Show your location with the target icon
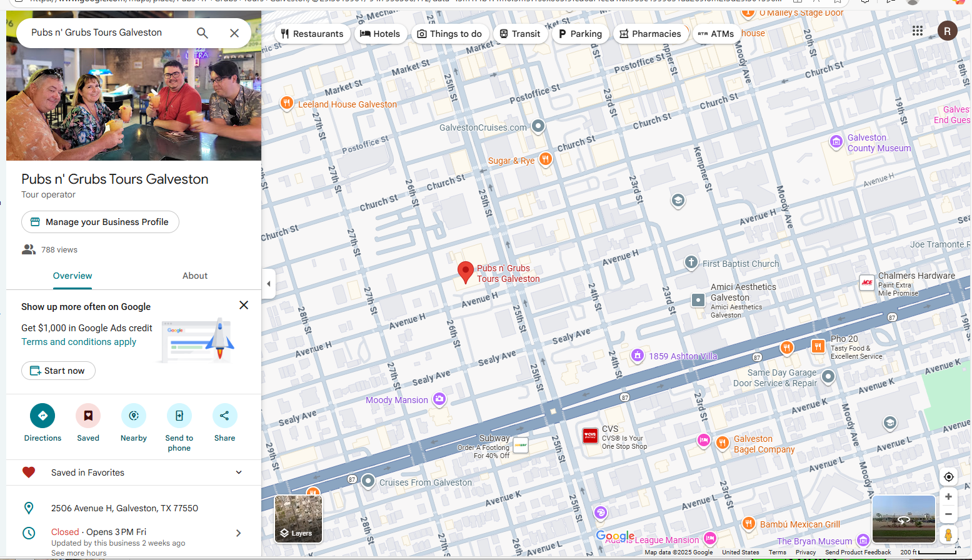972x560 pixels. click(948, 477)
